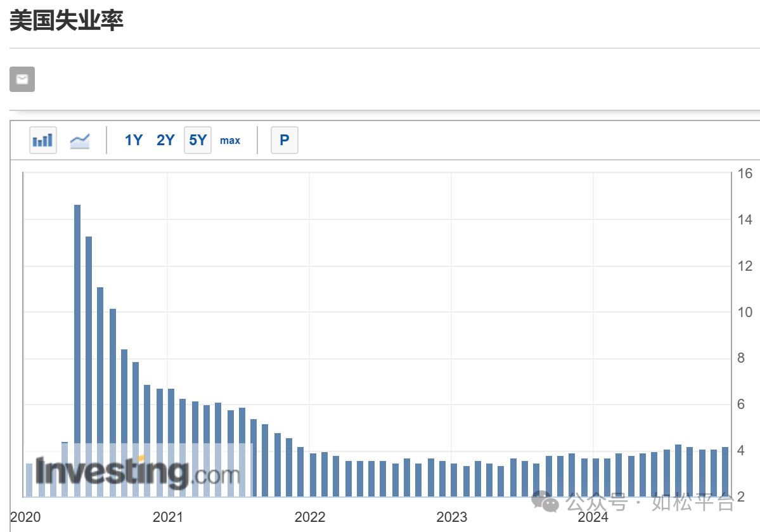Click the 12 y-axis value
Image resolution: width=760 pixels, height=532 pixels.
(x=745, y=266)
